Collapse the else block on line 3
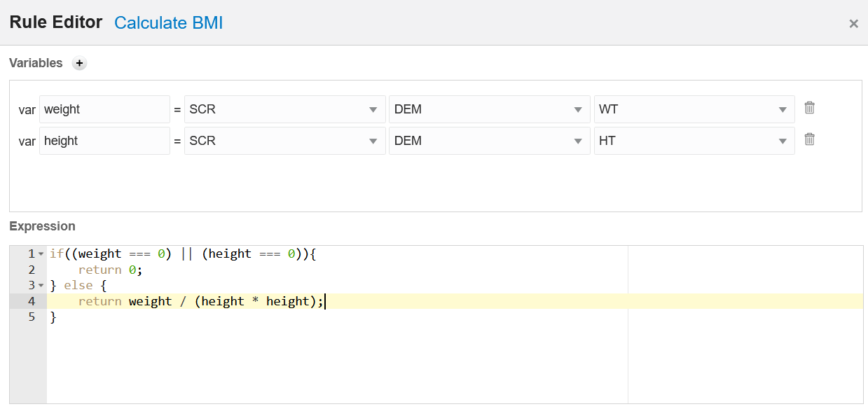This screenshot has width=868, height=409. pyautogui.click(x=41, y=285)
